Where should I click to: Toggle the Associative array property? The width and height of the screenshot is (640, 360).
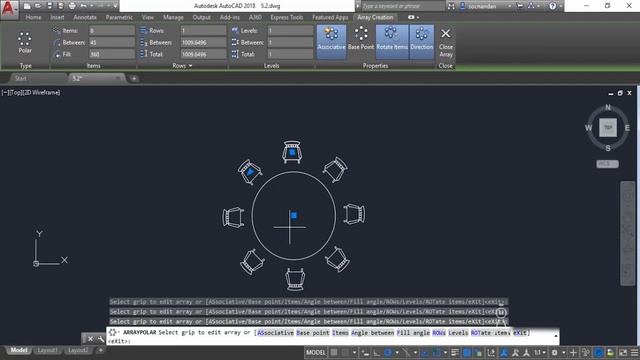[x=331, y=41]
